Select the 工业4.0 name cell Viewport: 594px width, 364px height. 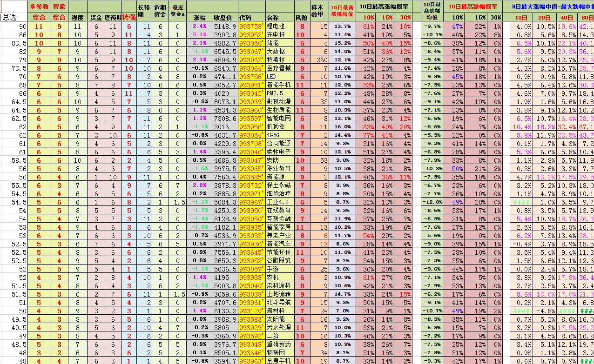(x=280, y=202)
